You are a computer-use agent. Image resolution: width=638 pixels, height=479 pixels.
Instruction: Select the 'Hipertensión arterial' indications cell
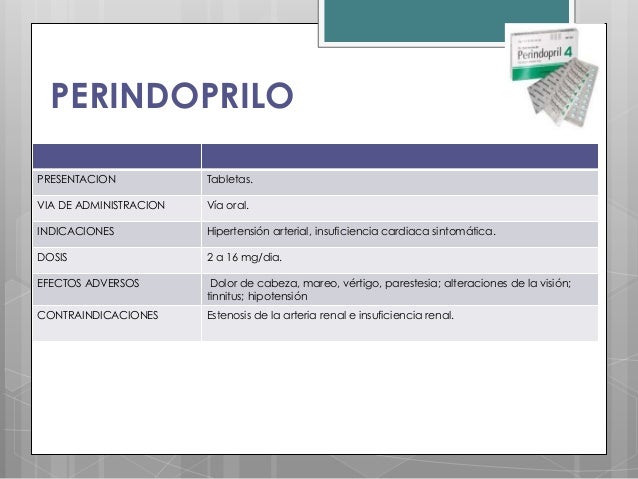pyautogui.click(x=400, y=234)
